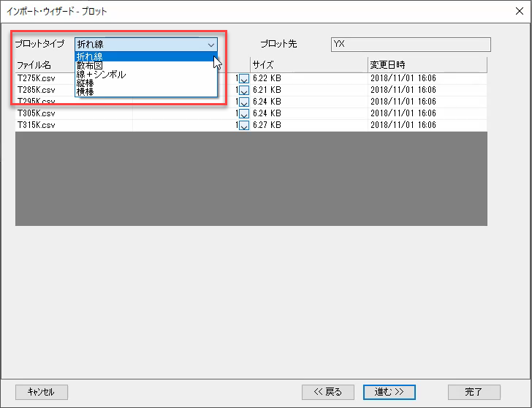Screen dimensions: 532x408
Task: Proceed with the 進む >> button
Action: (389, 392)
